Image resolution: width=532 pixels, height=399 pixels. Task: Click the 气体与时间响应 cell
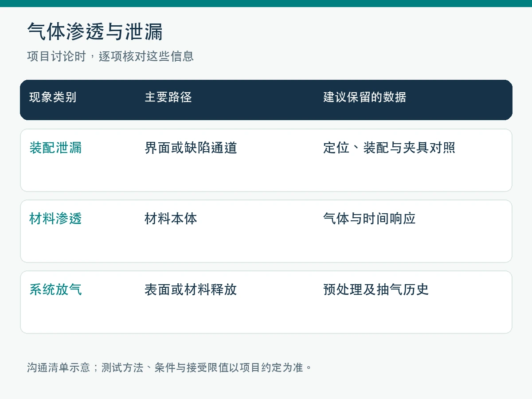[x=369, y=219]
